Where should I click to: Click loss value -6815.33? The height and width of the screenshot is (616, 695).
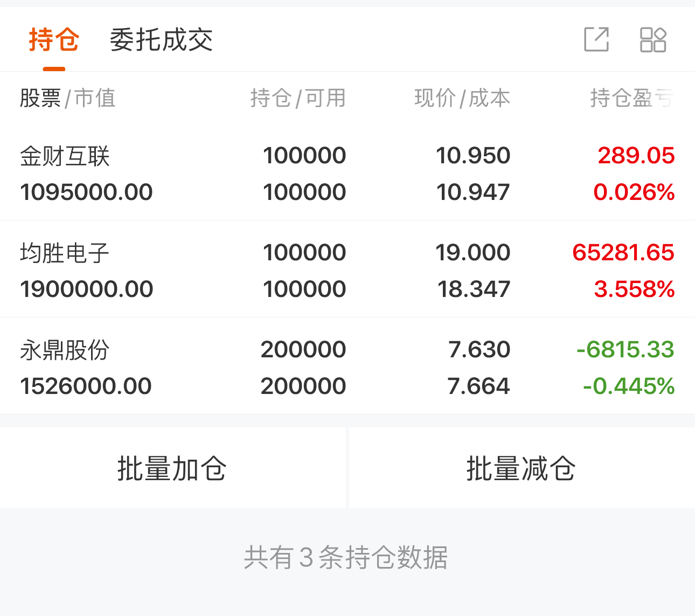[x=625, y=350]
